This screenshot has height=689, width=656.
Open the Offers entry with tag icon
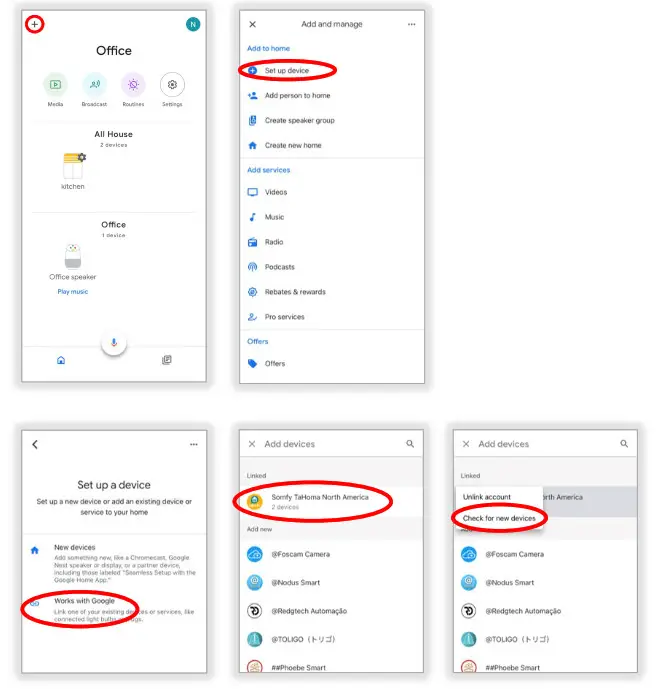point(332,364)
